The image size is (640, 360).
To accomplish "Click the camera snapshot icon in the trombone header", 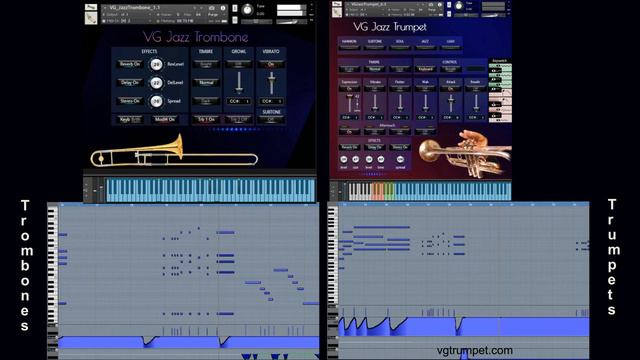I will (211, 8).
